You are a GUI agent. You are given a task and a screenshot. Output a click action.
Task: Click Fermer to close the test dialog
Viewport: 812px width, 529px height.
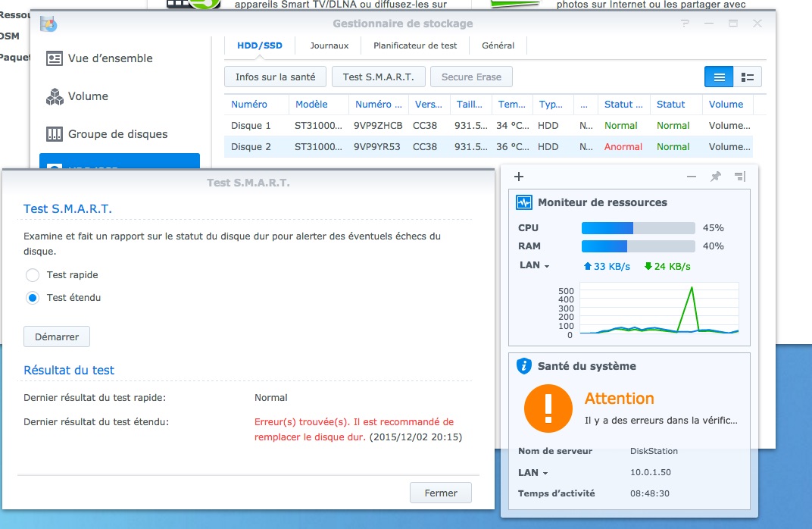441,493
